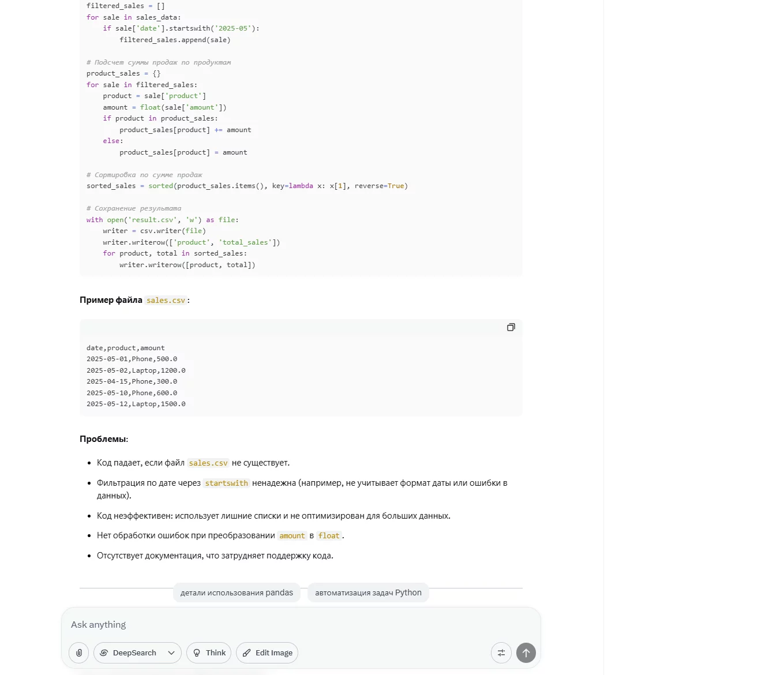Click the '2025-05-12,Laptop,1500.0' data row
The width and height of the screenshot is (784, 675).
coord(136,404)
